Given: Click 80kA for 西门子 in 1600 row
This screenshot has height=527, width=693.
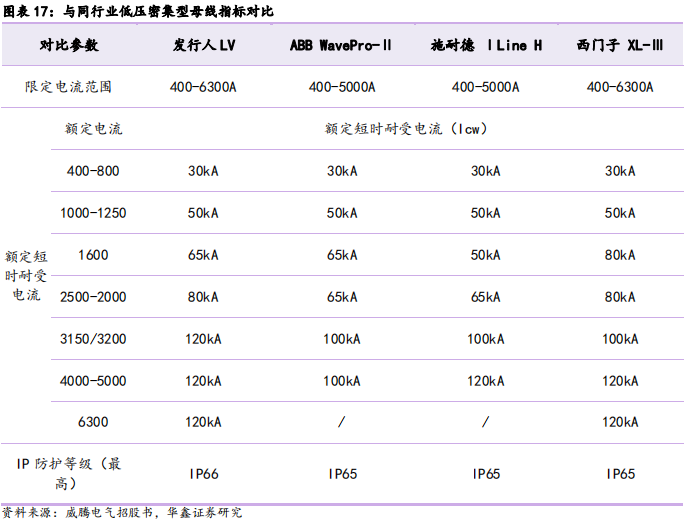Looking at the screenshot, I should [x=620, y=255].
